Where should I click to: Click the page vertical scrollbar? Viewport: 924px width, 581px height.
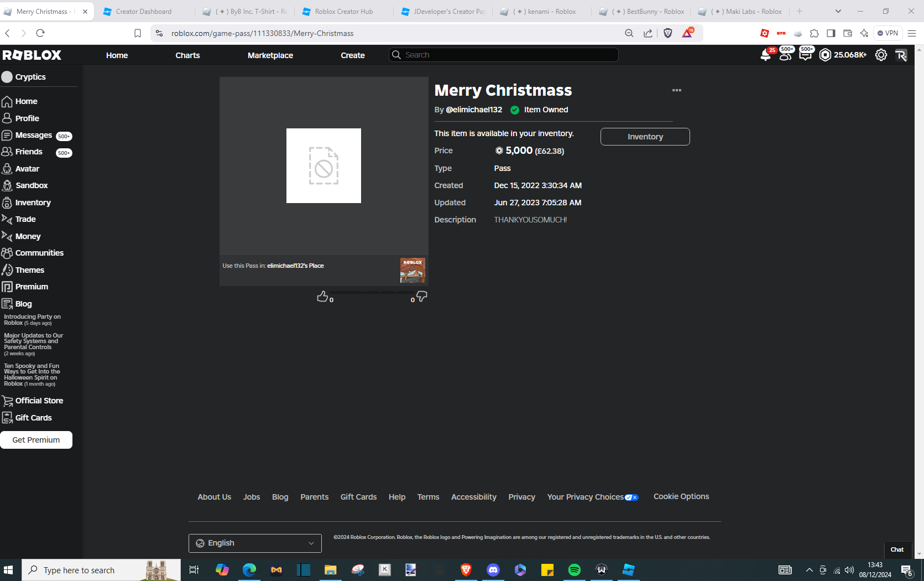920,302
